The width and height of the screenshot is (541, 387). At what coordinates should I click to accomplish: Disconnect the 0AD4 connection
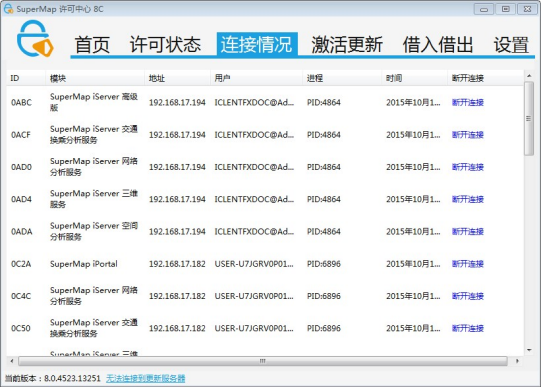[x=468, y=199]
